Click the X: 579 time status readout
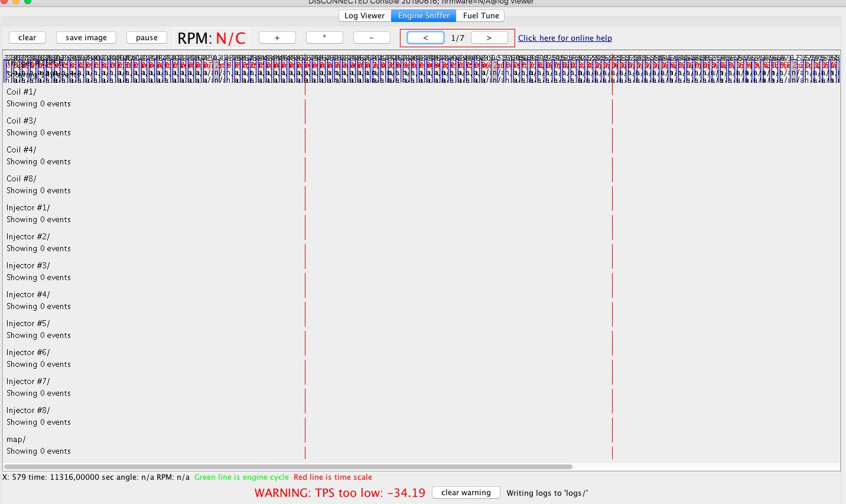Viewport: 846px width, 504px height. pyautogui.click(x=96, y=477)
